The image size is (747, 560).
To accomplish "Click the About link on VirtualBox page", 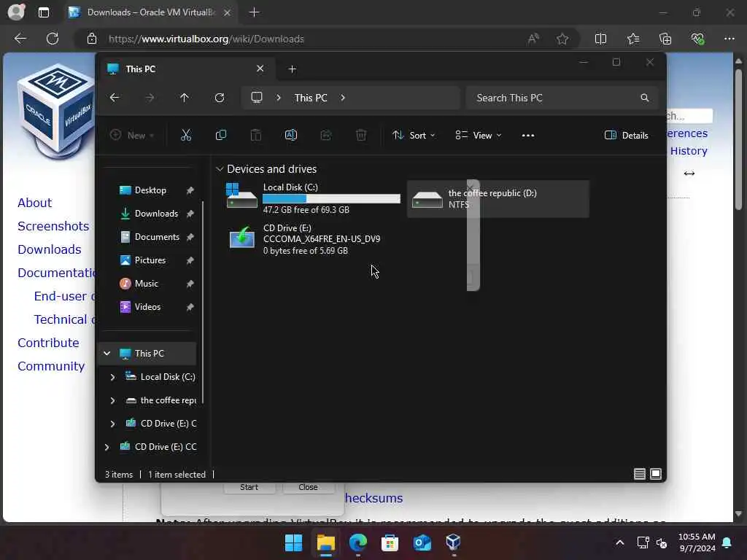I will [35, 203].
